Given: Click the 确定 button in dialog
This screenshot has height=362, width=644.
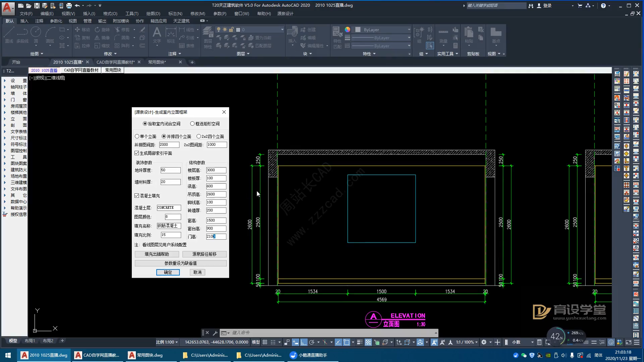Looking at the screenshot, I should tap(168, 272).
